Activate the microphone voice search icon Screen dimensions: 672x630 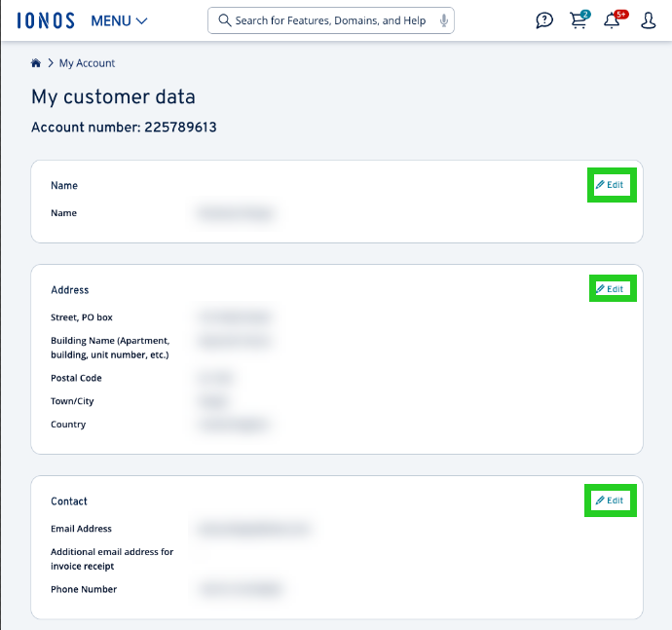coord(444,20)
